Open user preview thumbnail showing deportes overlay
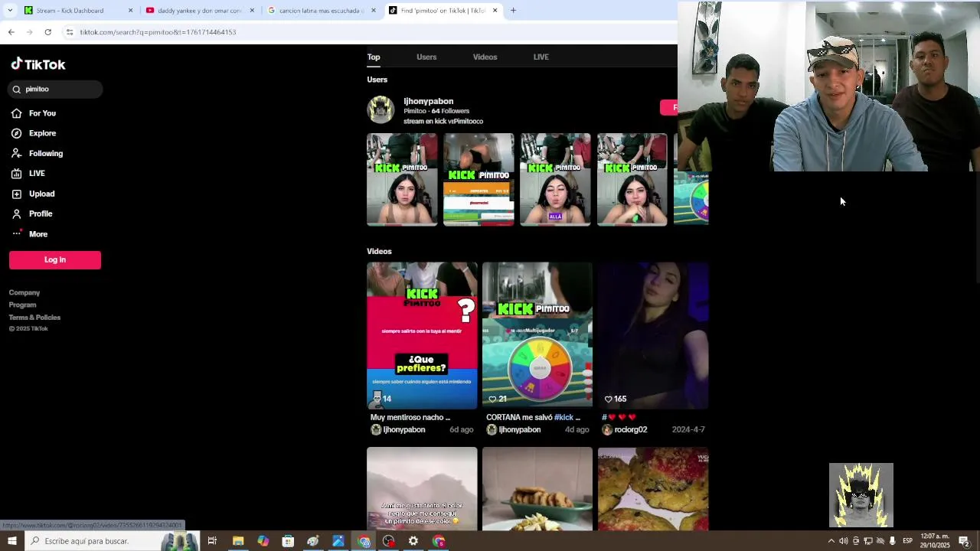980x551 pixels. pyautogui.click(x=479, y=180)
